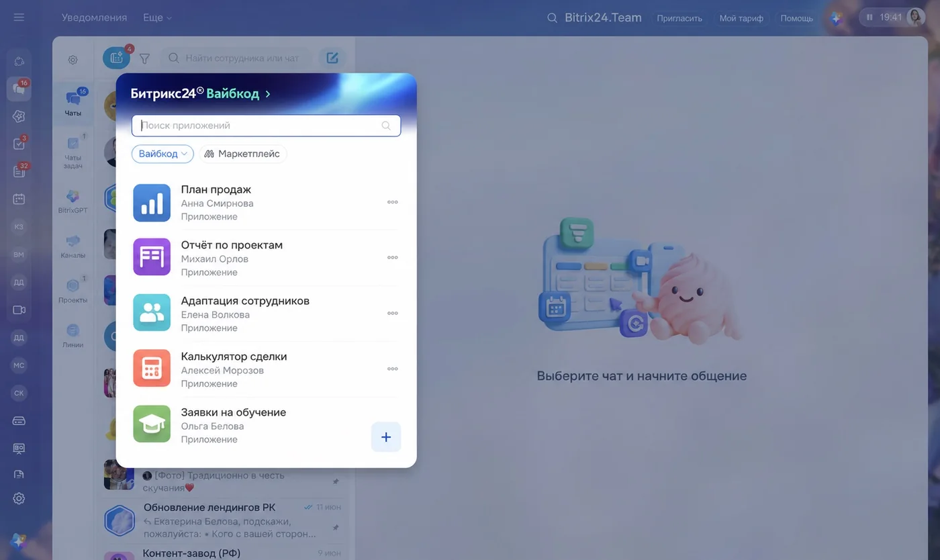This screenshot has height=560, width=940.
Task: Switch to the Проекты tab
Action: 73,291
